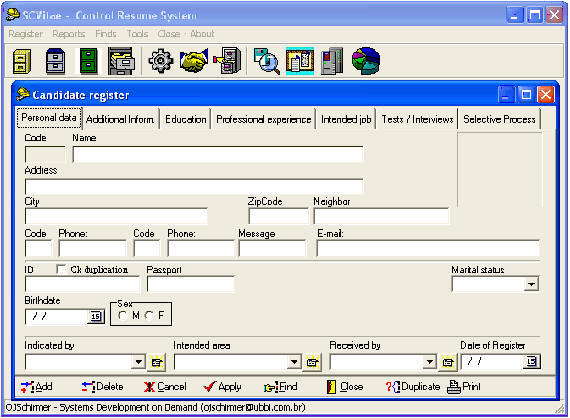Open the Date of Register calendar picker
This screenshot has width=570, height=418.
coord(532,361)
